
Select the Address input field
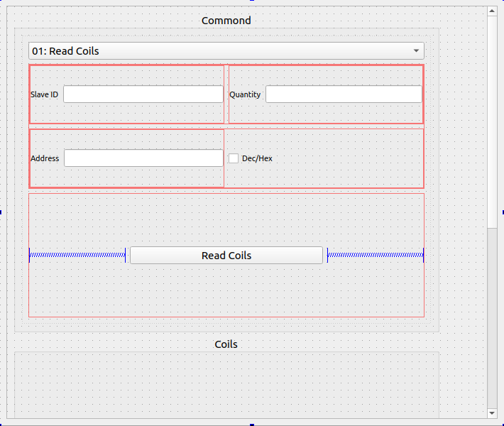[143, 158]
